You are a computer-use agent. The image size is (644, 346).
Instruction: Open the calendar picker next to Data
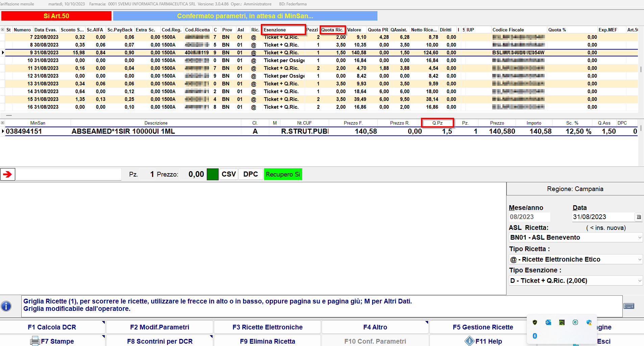click(x=639, y=217)
